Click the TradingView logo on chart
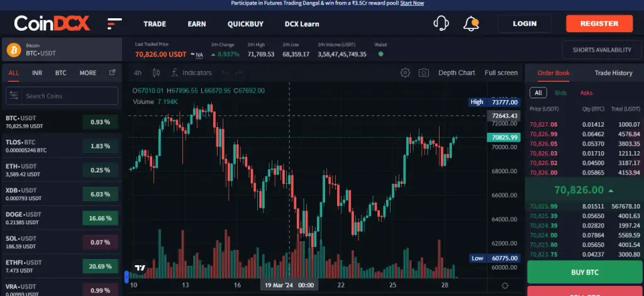The width and height of the screenshot is (644, 296). click(x=140, y=268)
